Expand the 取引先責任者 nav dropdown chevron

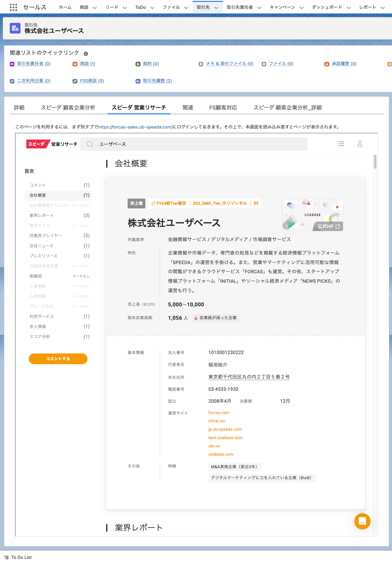pos(259,8)
